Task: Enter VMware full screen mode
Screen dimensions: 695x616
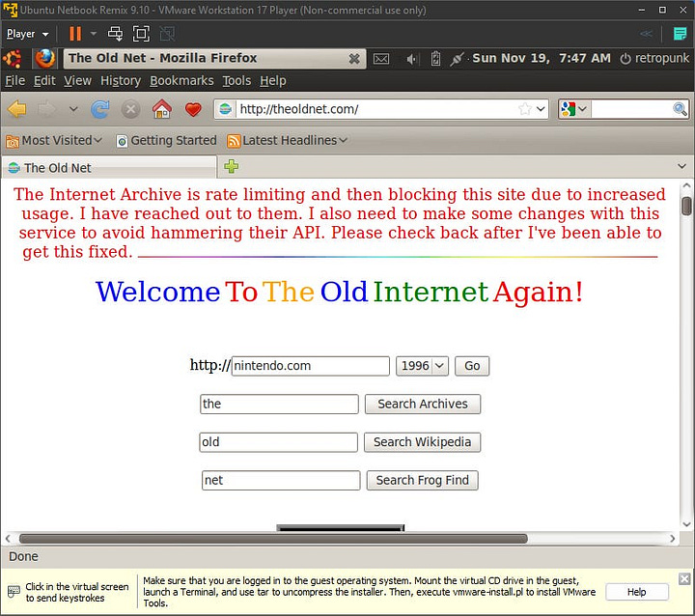Action: (x=141, y=34)
